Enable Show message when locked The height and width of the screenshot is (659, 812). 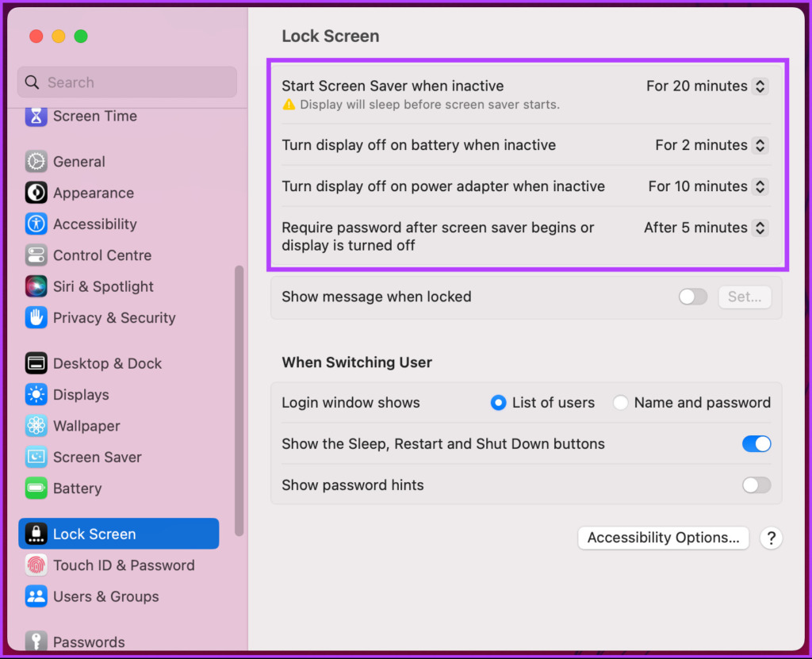692,297
